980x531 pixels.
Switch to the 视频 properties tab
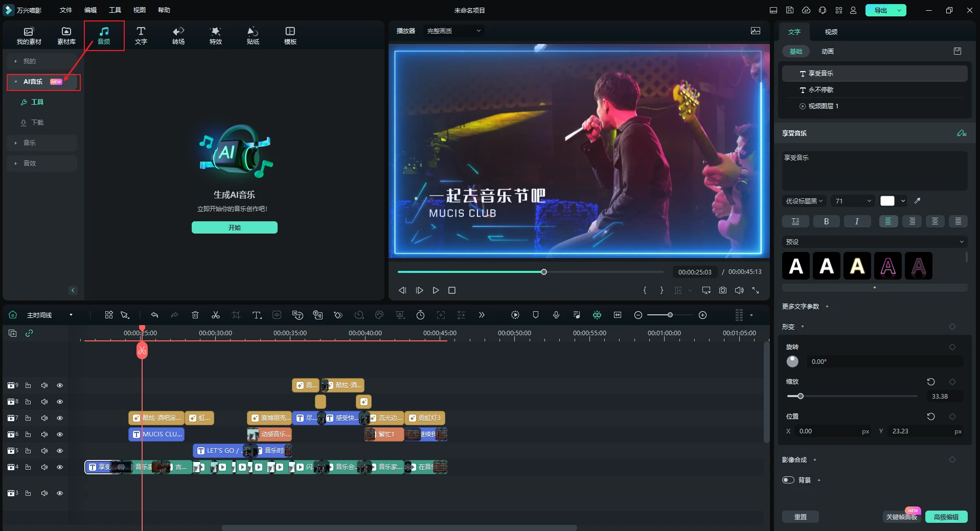(x=831, y=32)
